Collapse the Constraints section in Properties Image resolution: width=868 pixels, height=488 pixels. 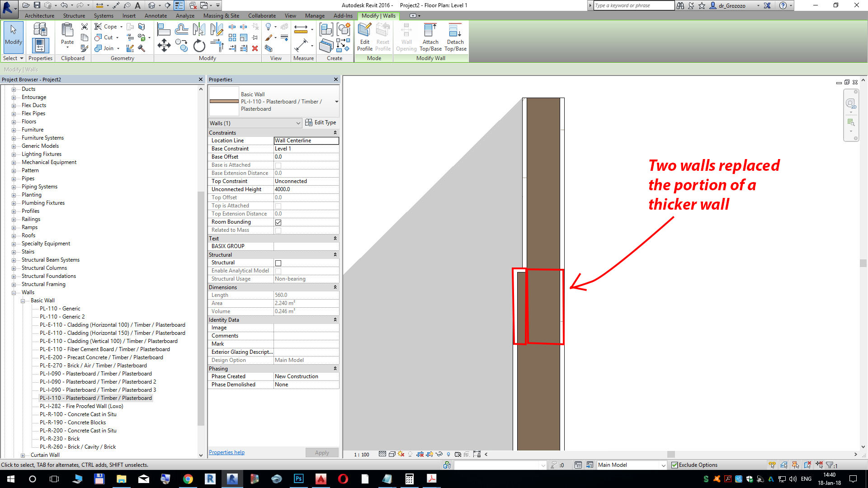click(335, 132)
